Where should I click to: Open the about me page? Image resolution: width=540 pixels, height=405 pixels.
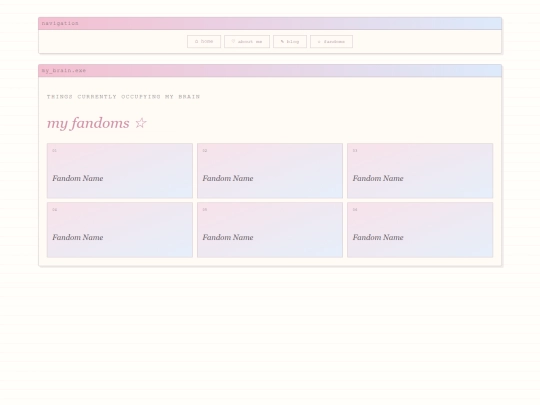pos(247,41)
